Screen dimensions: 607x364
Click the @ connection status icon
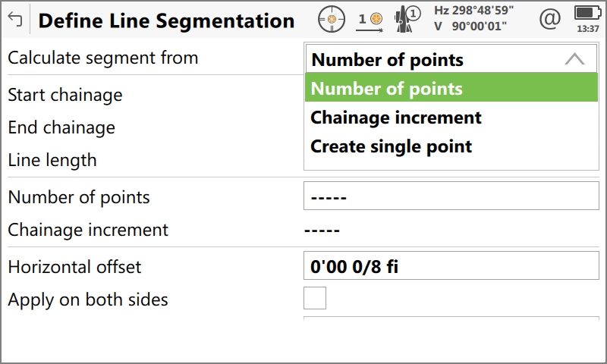(552, 18)
